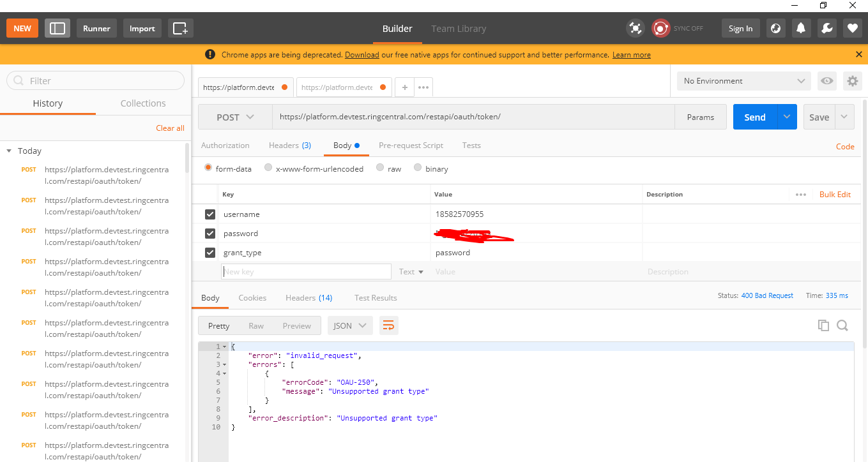Collapse the errors array at line 3
This screenshot has width=868, height=462.
224,364
